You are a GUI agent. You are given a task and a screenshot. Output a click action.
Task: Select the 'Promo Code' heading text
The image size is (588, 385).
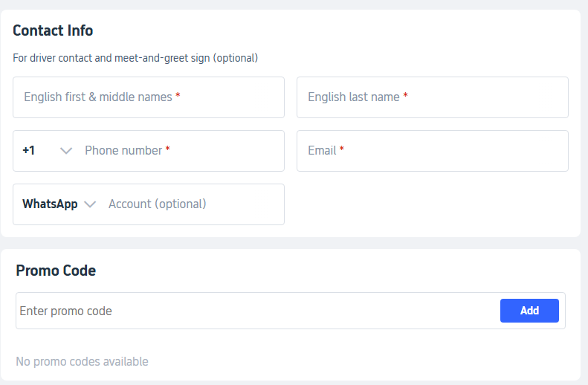pos(56,271)
